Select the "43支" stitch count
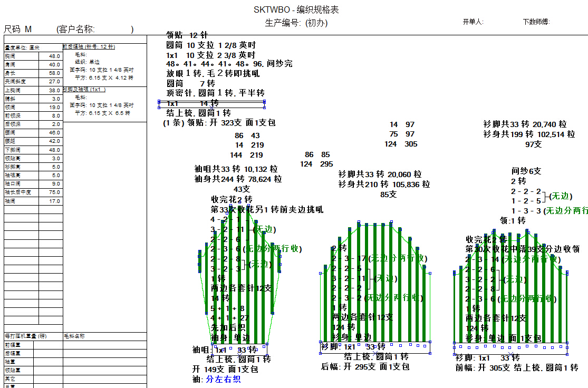588x388 pixels. [242, 189]
